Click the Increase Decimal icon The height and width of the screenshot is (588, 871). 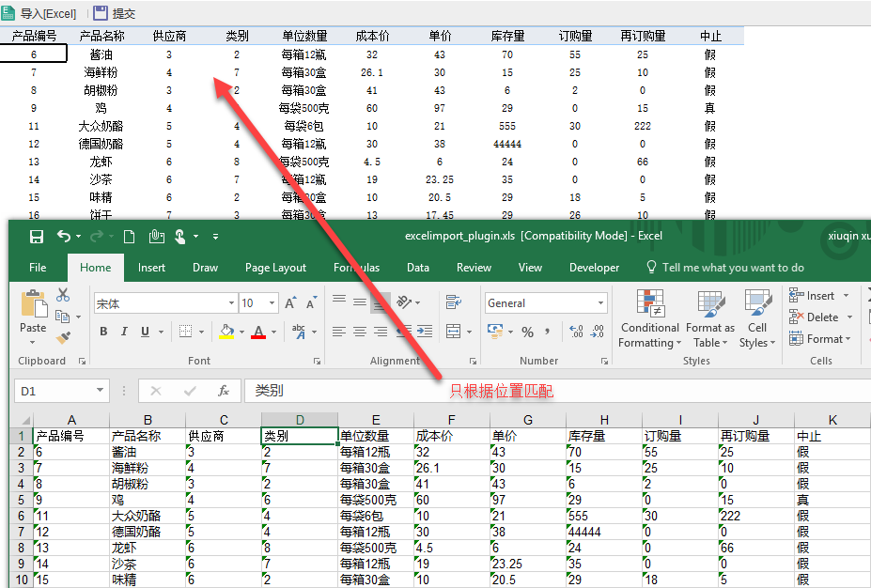point(577,332)
